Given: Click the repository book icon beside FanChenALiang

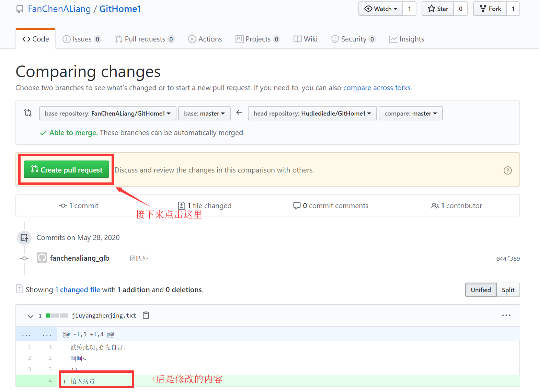Looking at the screenshot, I should pos(20,9).
